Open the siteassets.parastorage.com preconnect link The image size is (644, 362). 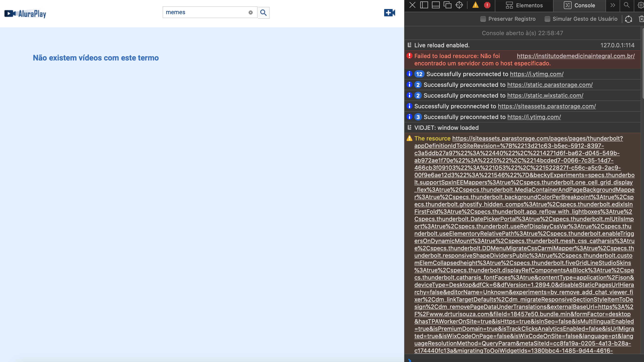pos(547,106)
